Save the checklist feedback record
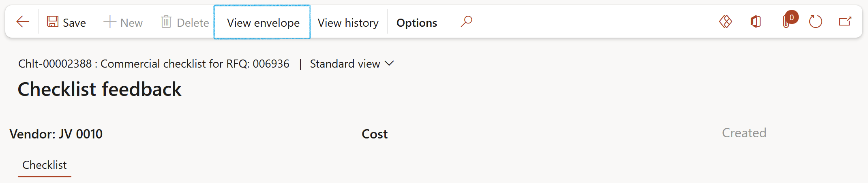Screen dimensions: 868x183 coord(66,22)
